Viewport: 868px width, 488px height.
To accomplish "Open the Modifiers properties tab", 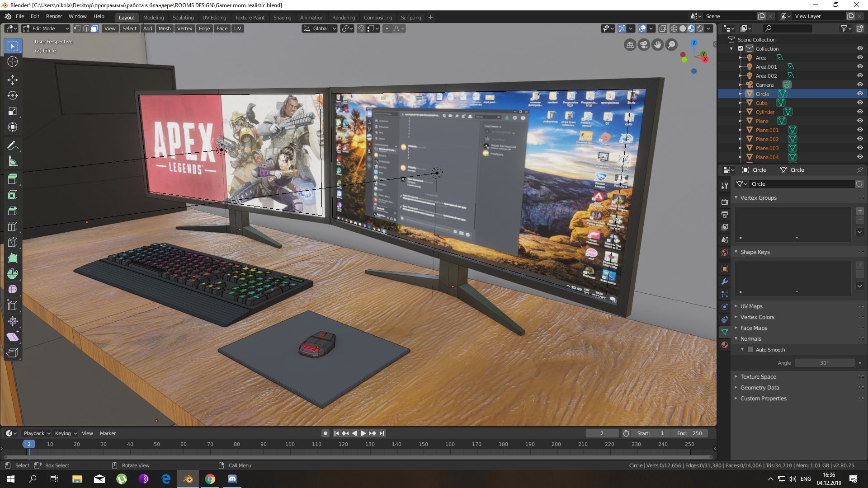I will click(725, 282).
